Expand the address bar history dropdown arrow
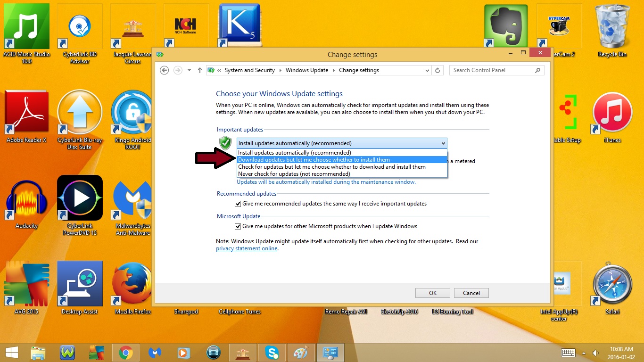644x362 pixels. click(427, 70)
